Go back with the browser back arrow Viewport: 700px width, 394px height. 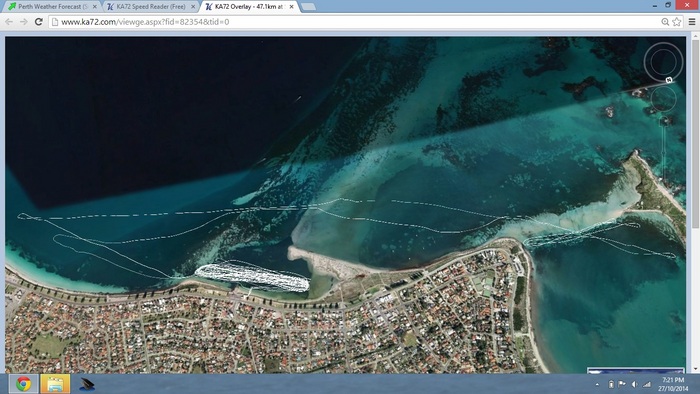click(x=9, y=22)
